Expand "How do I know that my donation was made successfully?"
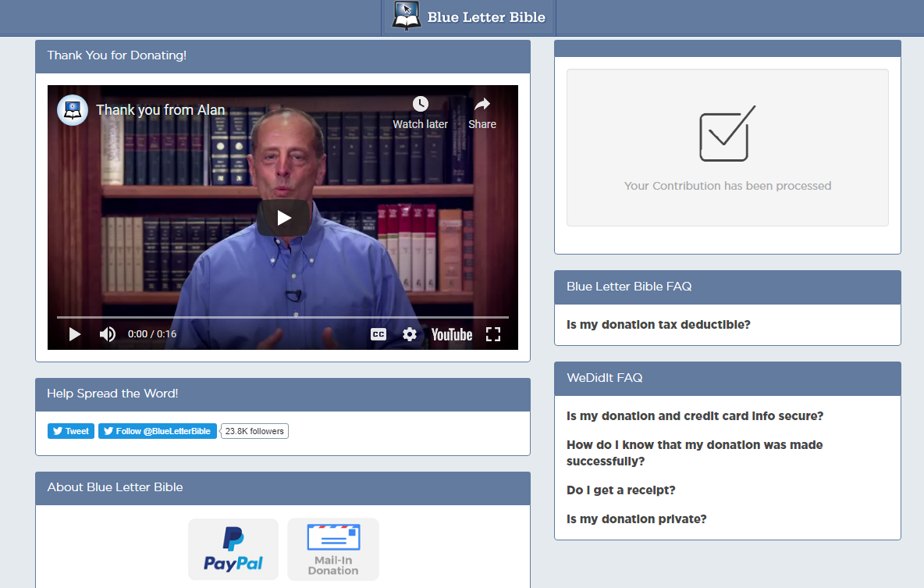 point(695,453)
